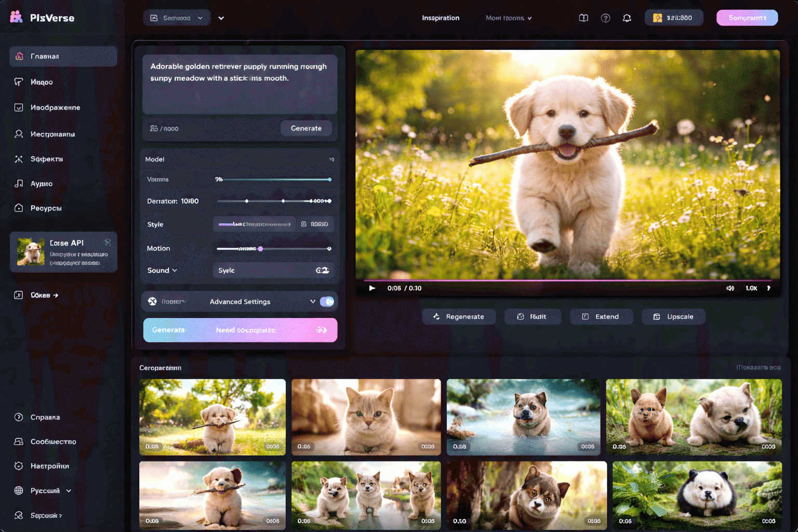
Task: Toggle the Advanced Settings switch
Action: [x=327, y=302]
